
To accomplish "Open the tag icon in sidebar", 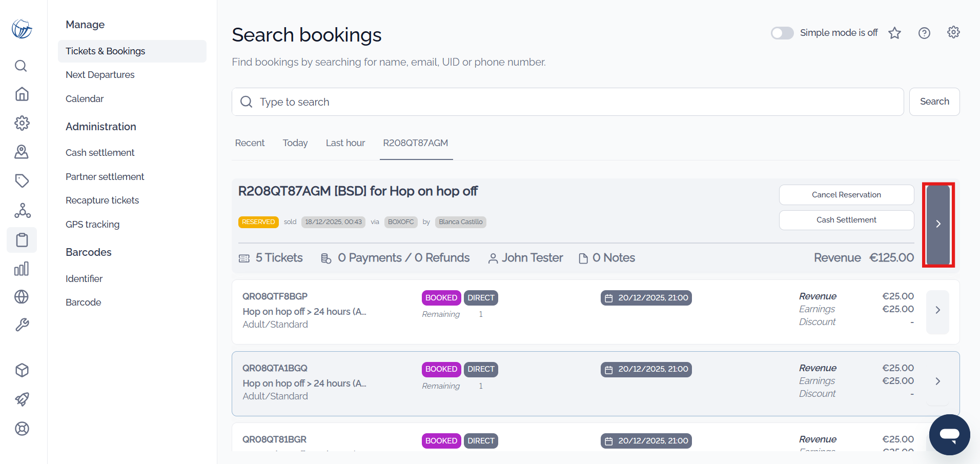I will coord(22,180).
